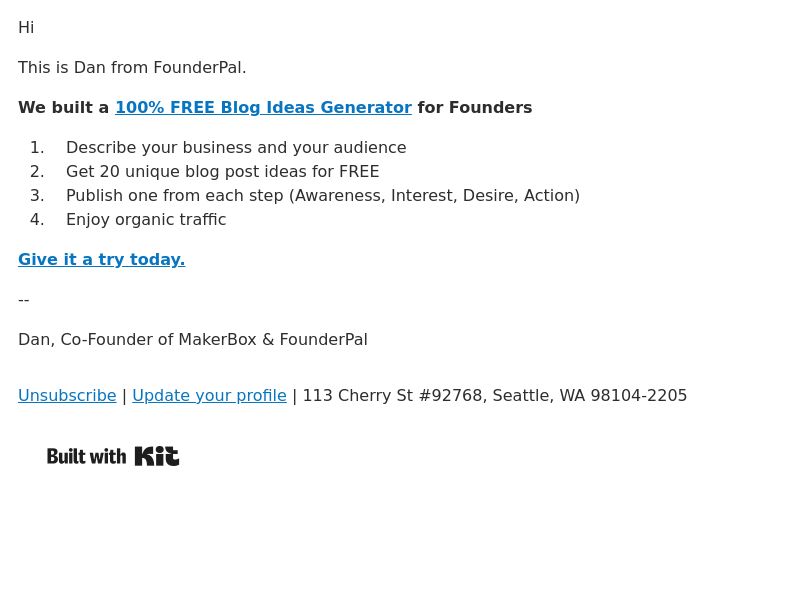Click the number '1.' list marker
This screenshot has height=600, width=800.
tap(37, 147)
